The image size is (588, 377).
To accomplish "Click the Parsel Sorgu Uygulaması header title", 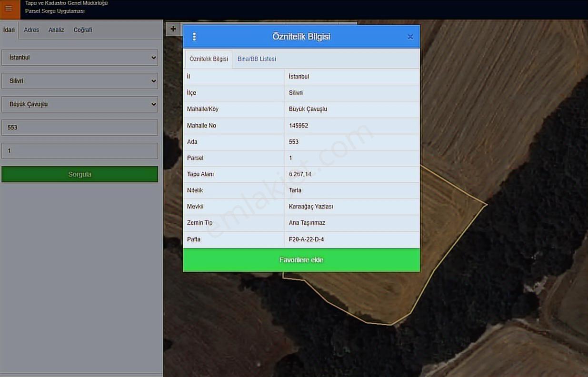I will coord(55,11).
